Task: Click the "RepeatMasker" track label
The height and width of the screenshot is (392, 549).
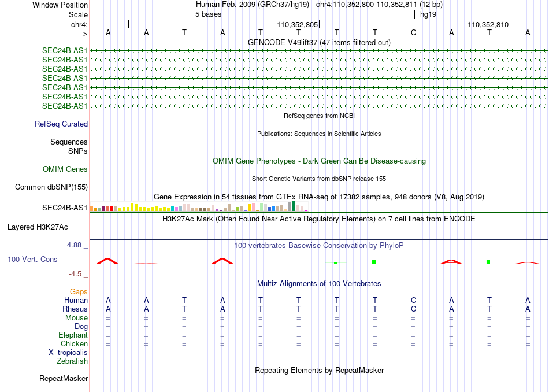Action: pyautogui.click(x=64, y=378)
